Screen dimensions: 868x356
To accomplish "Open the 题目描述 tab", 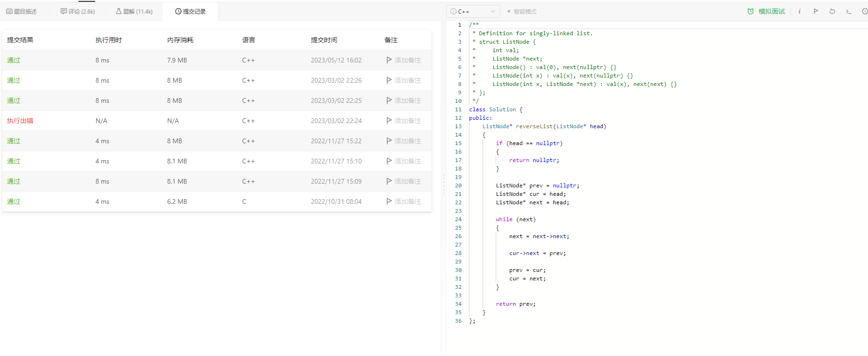I will (x=22, y=11).
